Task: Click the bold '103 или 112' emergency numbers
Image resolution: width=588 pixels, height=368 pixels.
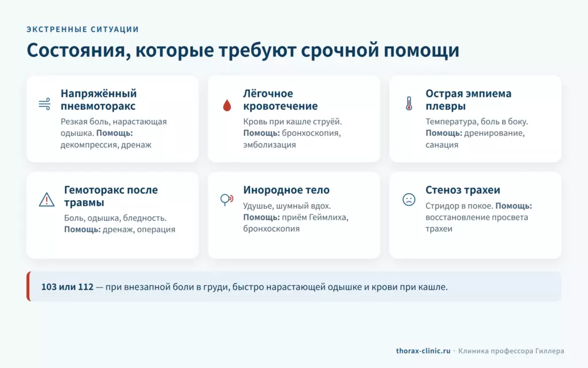Action: [x=67, y=287]
